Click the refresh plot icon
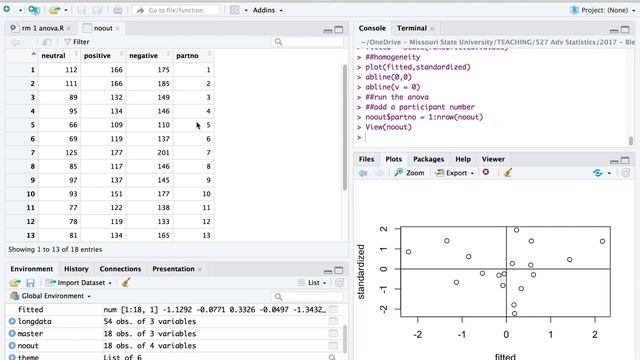The height and width of the screenshot is (360, 640). pos(626,173)
